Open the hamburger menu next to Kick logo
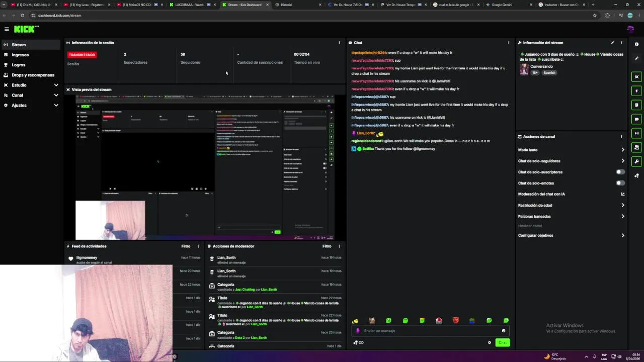The height and width of the screenshot is (362, 644). (x=7, y=29)
